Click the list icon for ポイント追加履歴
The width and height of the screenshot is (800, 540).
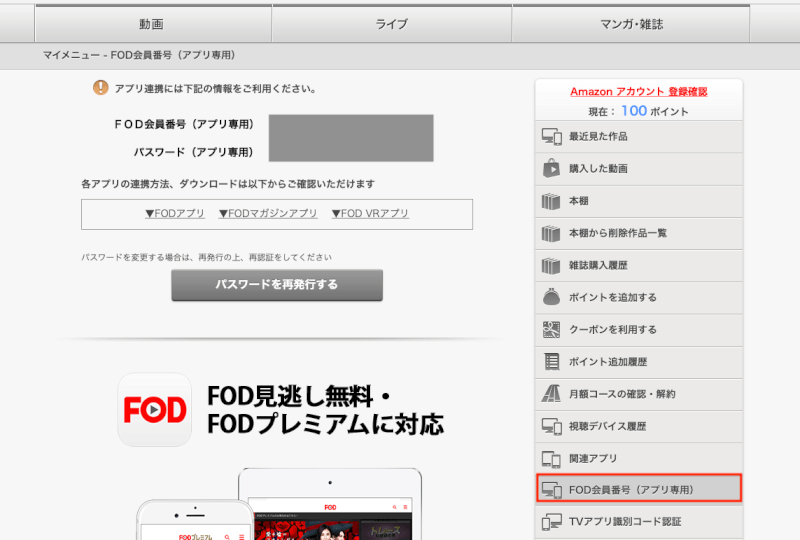click(552, 361)
